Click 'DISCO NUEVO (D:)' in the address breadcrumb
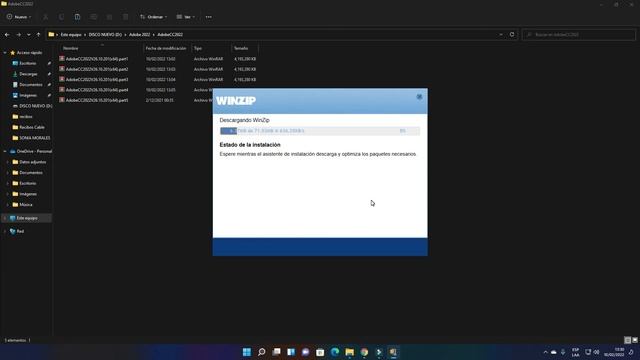Viewport: 640px width, 360px height. point(105,35)
